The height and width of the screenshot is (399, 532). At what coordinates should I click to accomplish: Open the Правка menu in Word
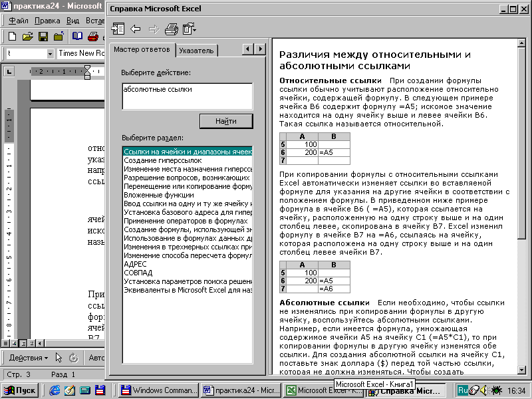click(x=47, y=21)
